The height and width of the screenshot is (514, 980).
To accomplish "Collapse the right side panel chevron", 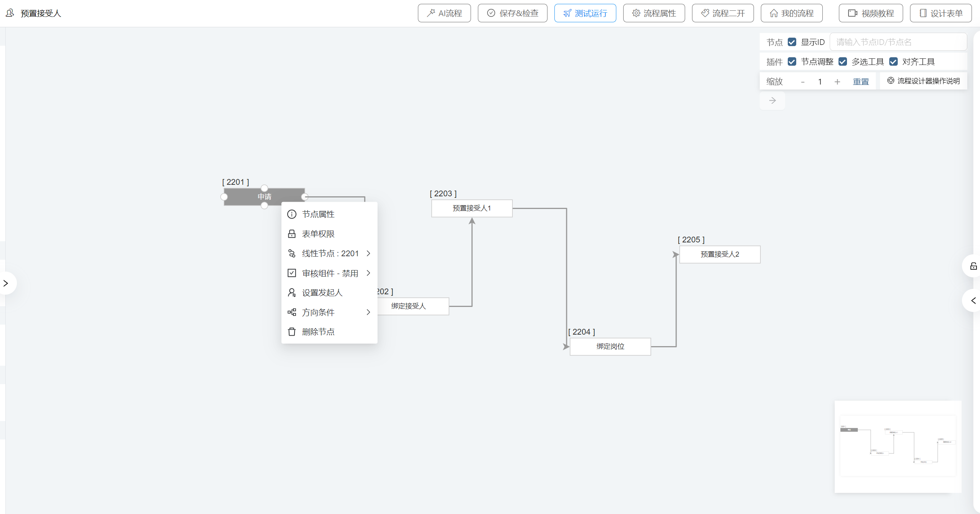I will click(x=973, y=300).
